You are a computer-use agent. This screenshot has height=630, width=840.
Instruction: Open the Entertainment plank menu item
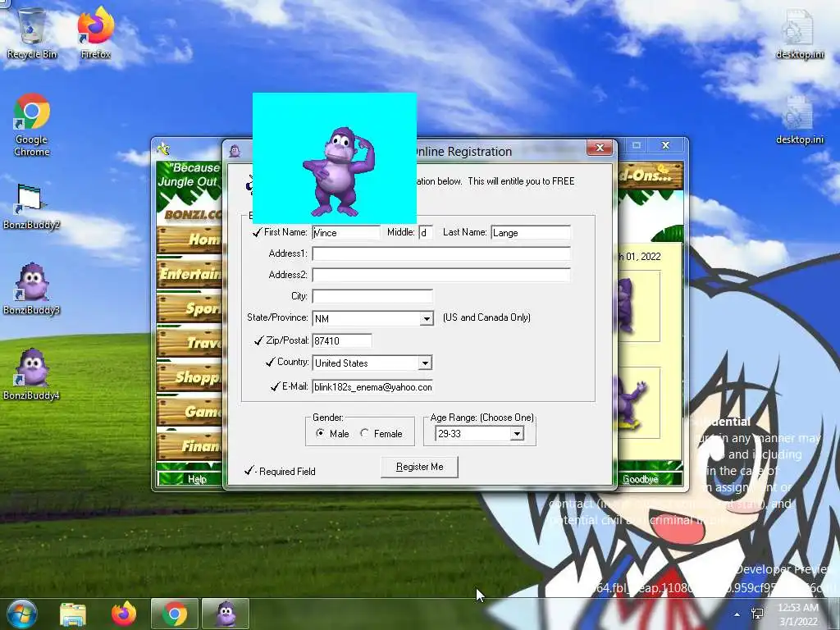189,274
